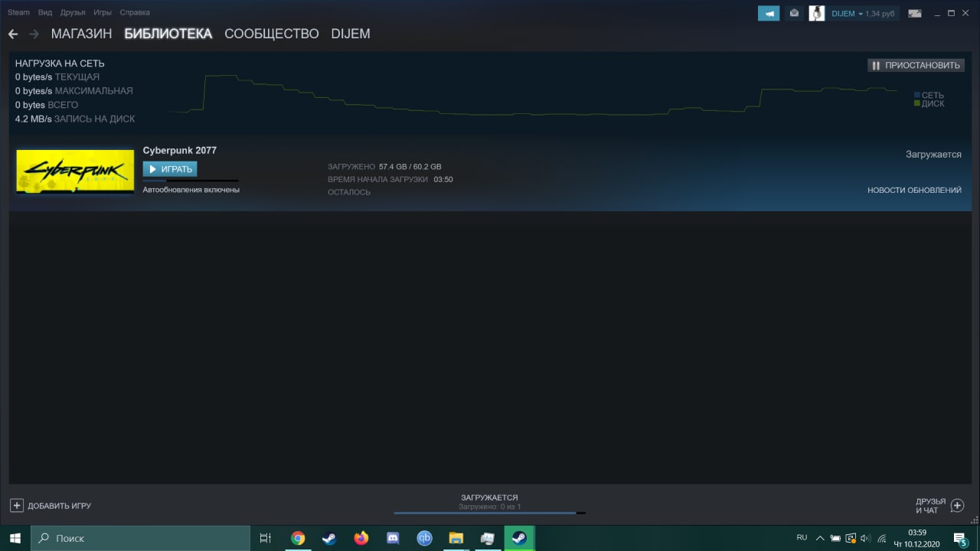Open Discord from the taskbar
Image resolution: width=980 pixels, height=551 pixels.
pos(393,538)
